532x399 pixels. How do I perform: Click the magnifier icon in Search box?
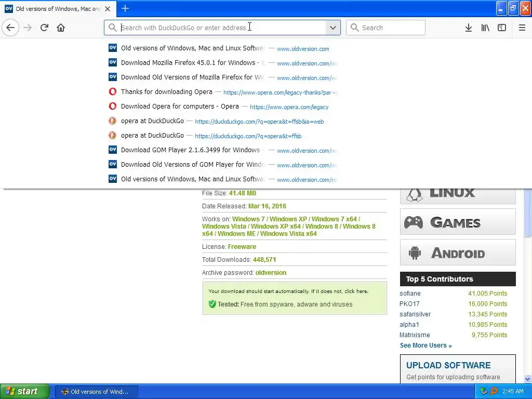[x=354, y=28]
